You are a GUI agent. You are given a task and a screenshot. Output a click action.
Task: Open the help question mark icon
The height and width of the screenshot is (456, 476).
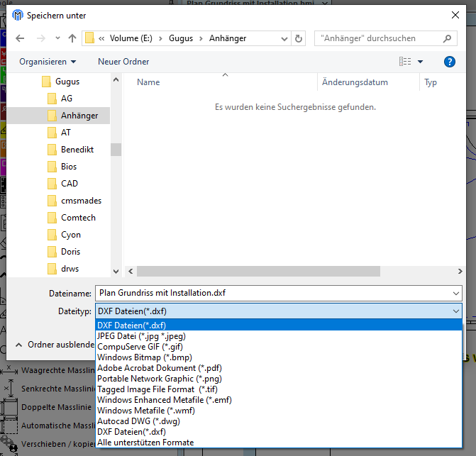[x=449, y=62]
